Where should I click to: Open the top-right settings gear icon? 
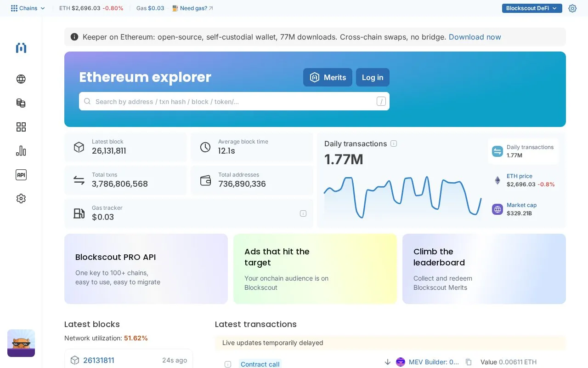[x=572, y=8]
